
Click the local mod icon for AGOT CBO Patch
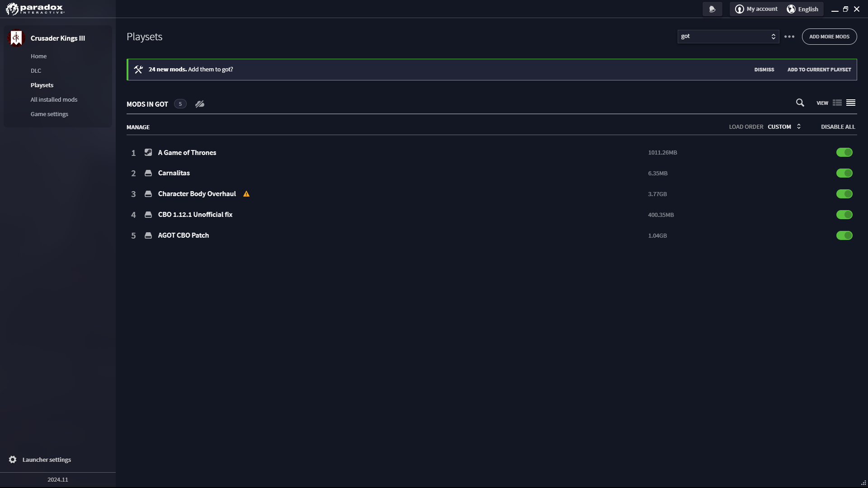(x=148, y=235)
